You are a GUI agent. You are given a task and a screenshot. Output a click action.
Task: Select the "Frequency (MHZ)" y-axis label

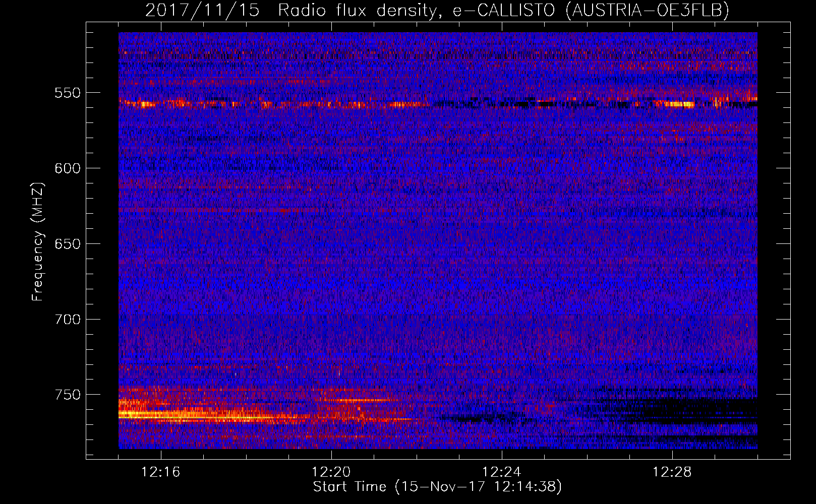(x=38, y=242)
